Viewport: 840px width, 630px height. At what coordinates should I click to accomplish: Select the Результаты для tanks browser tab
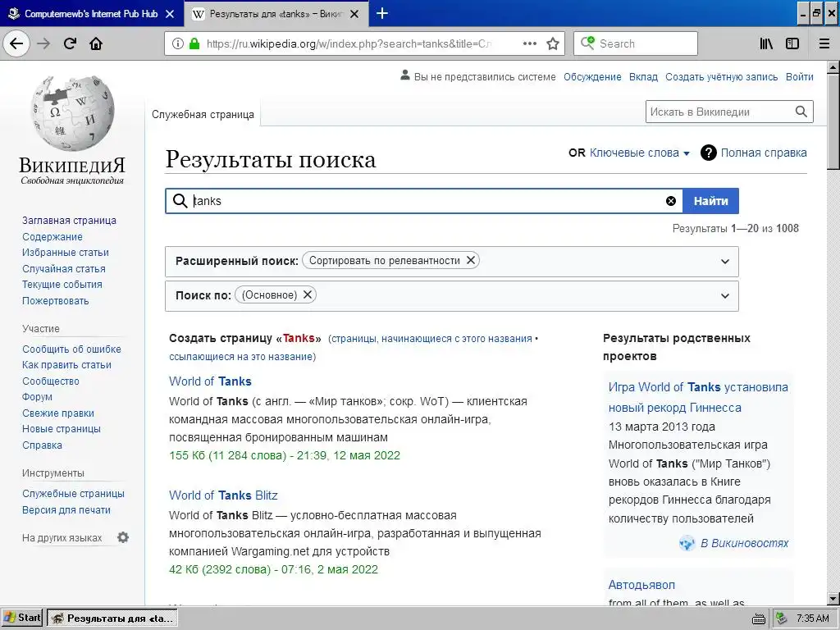[x=276, y=14]
